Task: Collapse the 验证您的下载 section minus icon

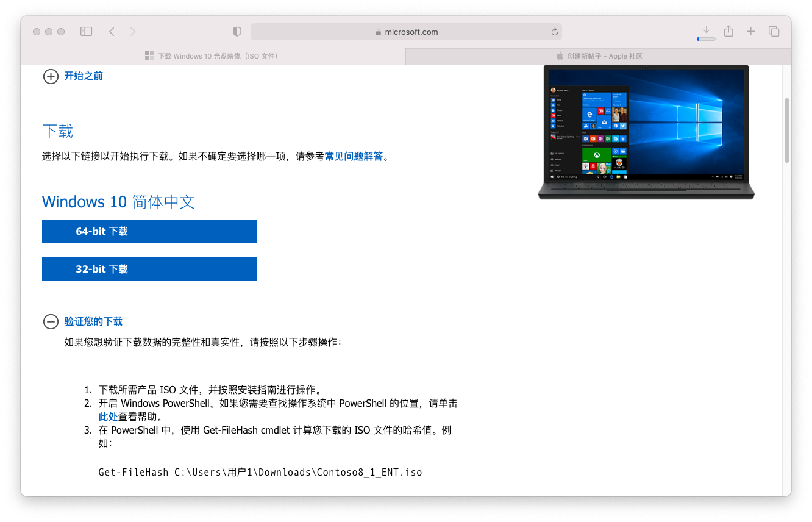Action: pyautogui.click(x=51, y=322)
